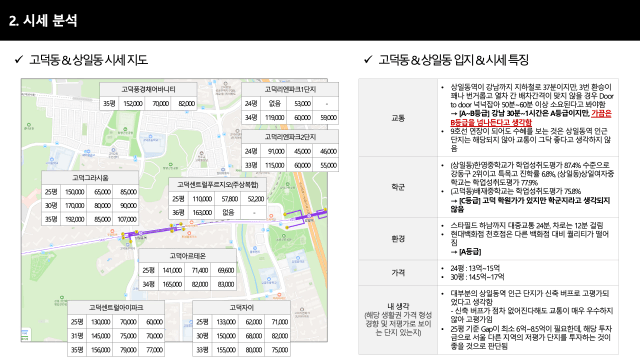Select the 고덕풍경채어바니티 table header
This screenshot has width=640, height=360.
[148, 89]
